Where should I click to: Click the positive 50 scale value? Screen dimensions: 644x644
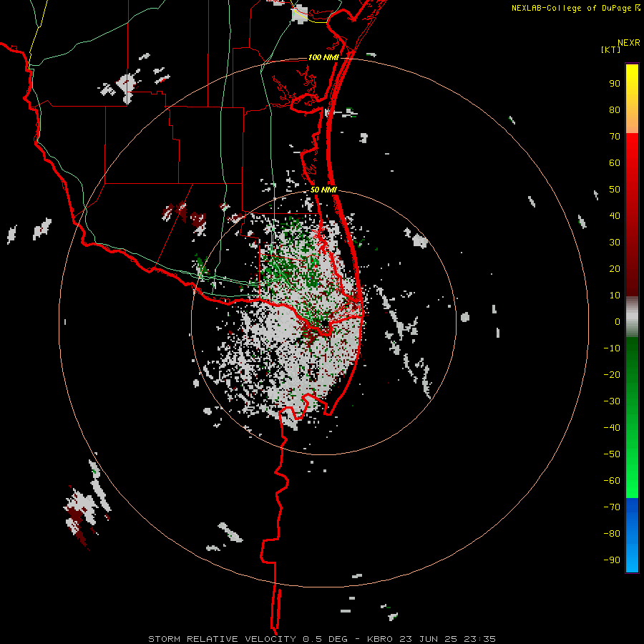click(615, 190)
